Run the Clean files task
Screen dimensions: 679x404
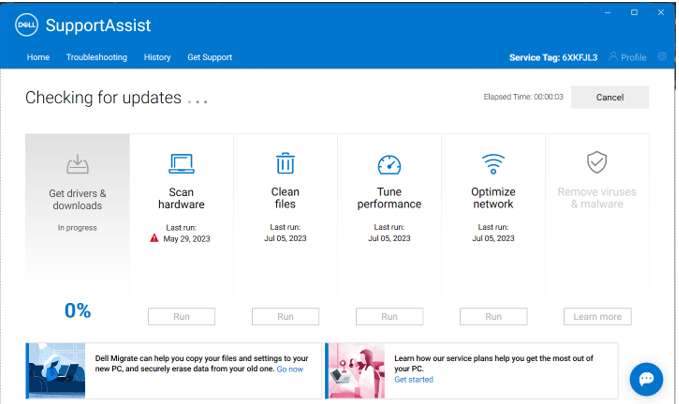[285, 317]
